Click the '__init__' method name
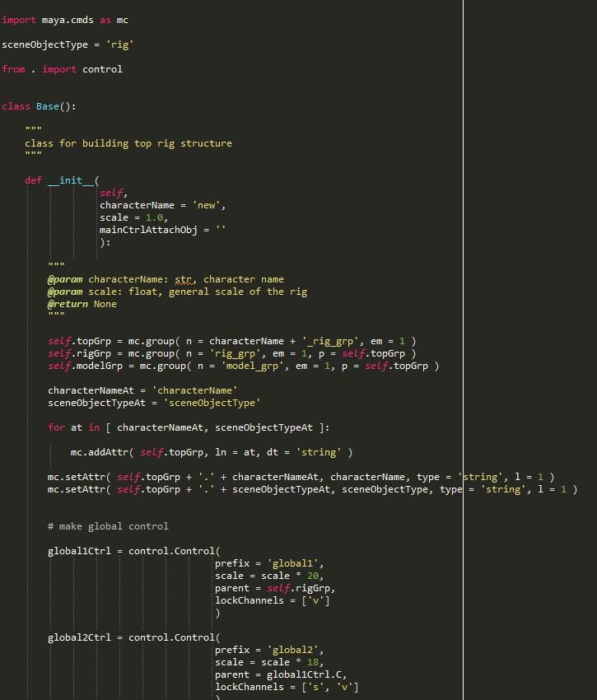The width and height of the screenshot is (597, 700). pos(71,180)
